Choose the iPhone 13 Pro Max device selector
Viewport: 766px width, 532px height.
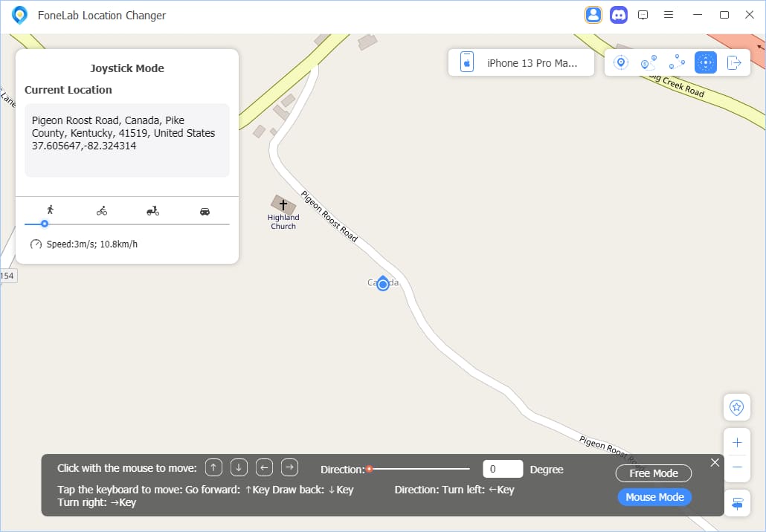(521, 63)
